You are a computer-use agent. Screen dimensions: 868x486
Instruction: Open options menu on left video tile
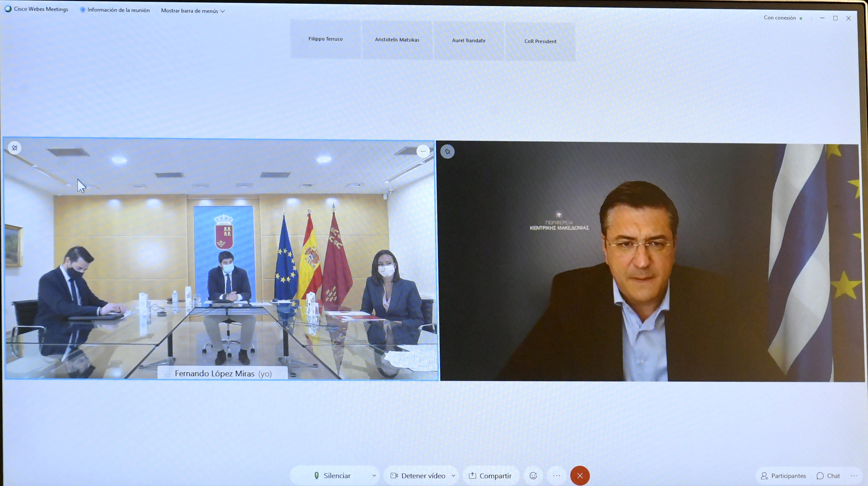[x=423, y=151]
